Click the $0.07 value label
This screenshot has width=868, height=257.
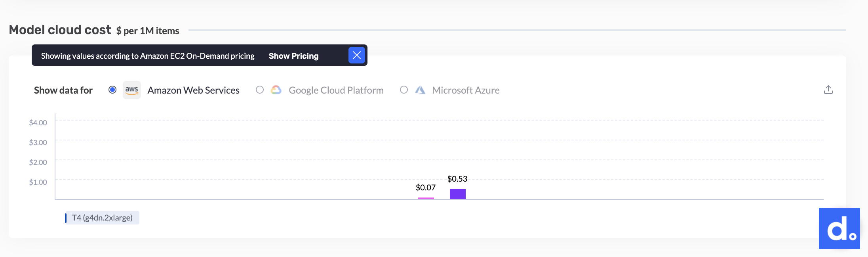click(426, 188)
